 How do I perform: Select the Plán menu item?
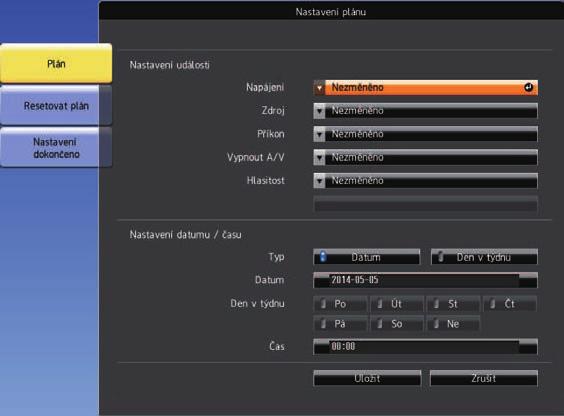pos(56,64)
